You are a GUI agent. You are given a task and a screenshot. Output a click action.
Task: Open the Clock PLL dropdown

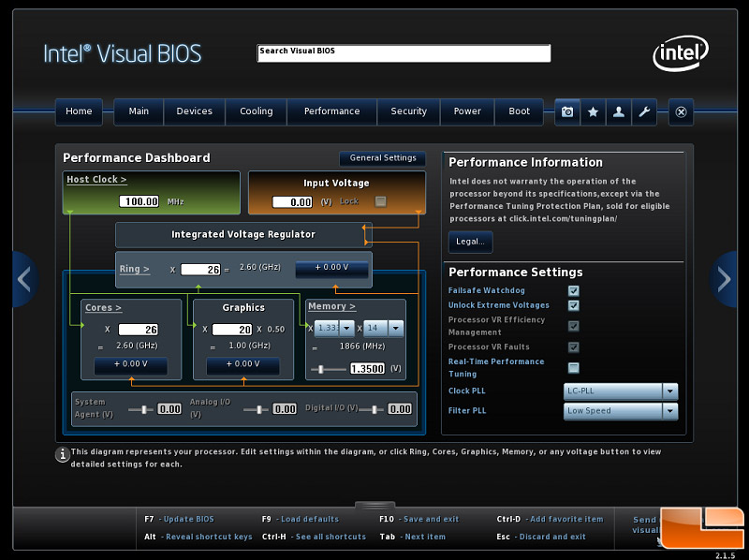pyautogui.click(x=621, y=391)
